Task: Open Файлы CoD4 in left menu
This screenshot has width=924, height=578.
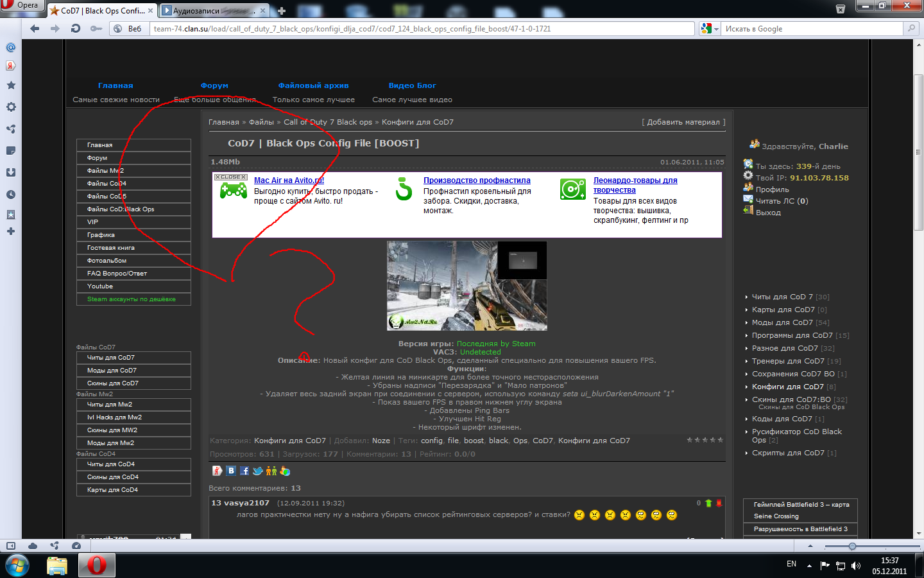Action: click(133, 184)
